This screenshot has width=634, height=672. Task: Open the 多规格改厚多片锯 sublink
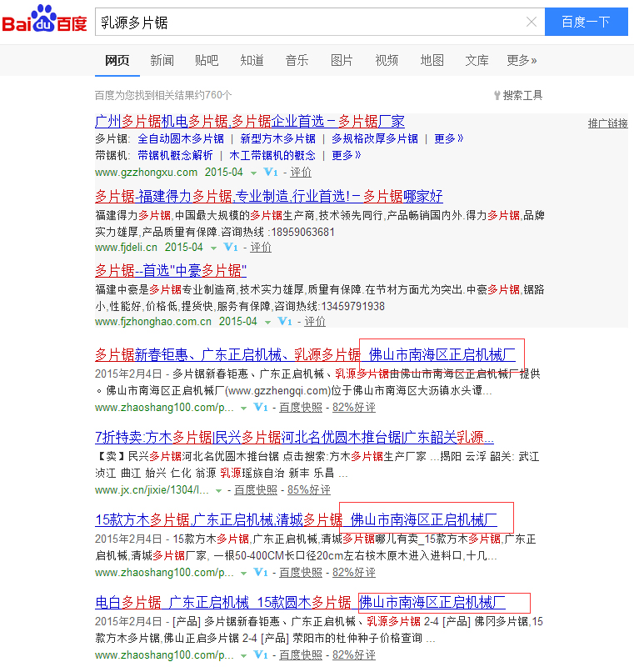[375, 139]
